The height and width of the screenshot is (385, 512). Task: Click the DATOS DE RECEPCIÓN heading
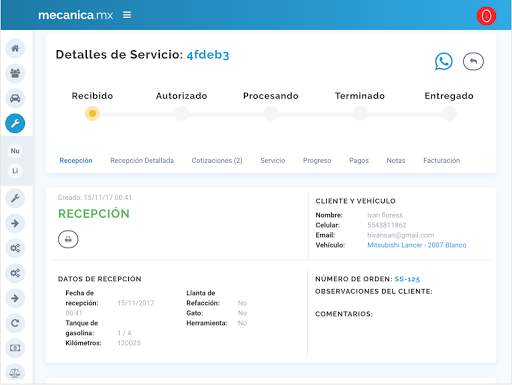coord(100,279)
